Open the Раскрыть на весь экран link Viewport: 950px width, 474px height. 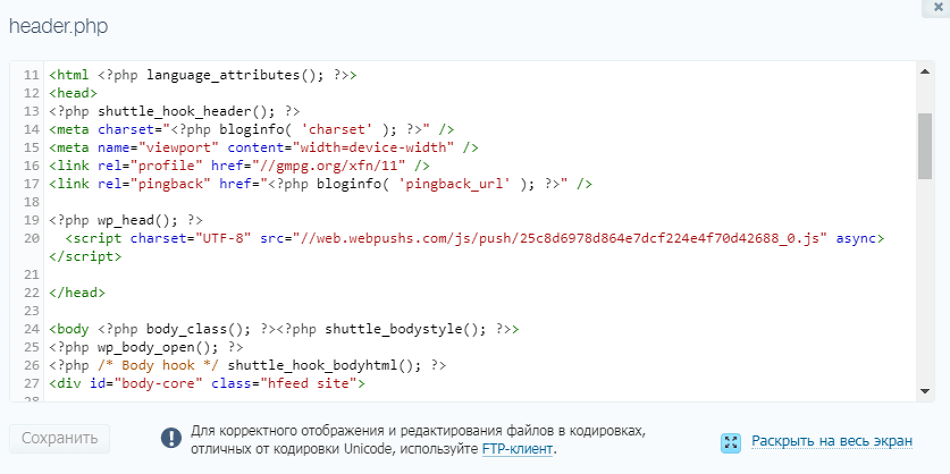pos(832,441)
